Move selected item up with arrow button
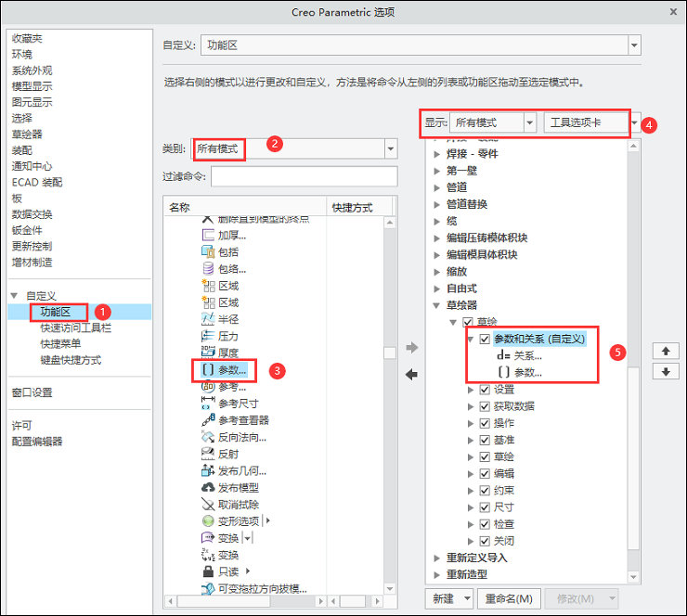The width and height of the screenshot is (687, 616). (666, 351)
